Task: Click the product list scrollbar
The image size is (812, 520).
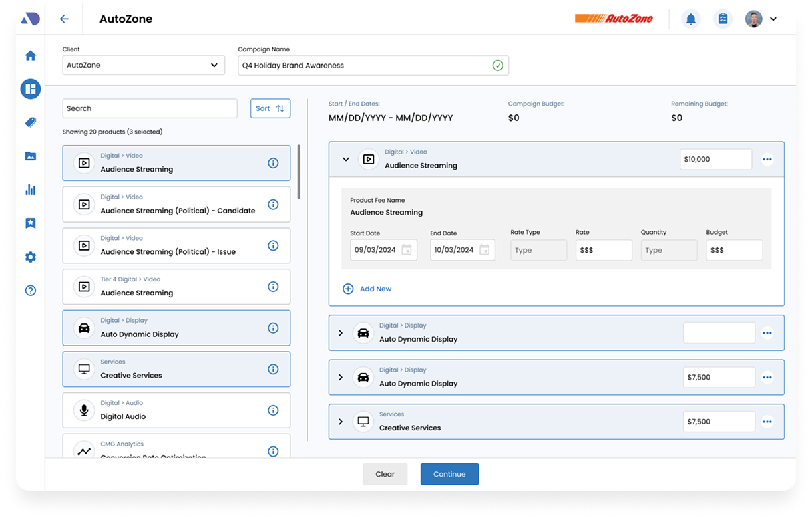Action: 298,172
